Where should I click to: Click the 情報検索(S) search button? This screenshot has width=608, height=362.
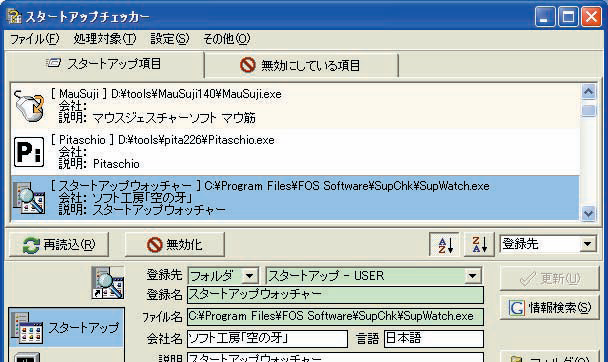(x=549, y=308)
